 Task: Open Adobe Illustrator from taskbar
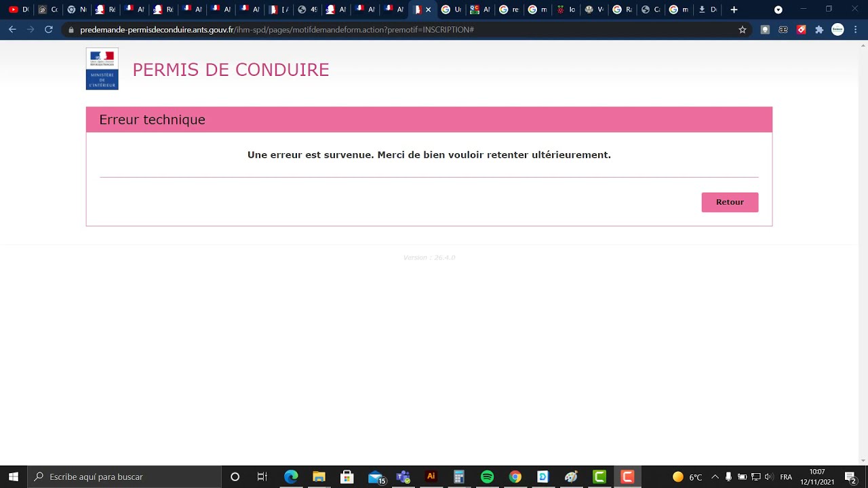coord(431,476)
